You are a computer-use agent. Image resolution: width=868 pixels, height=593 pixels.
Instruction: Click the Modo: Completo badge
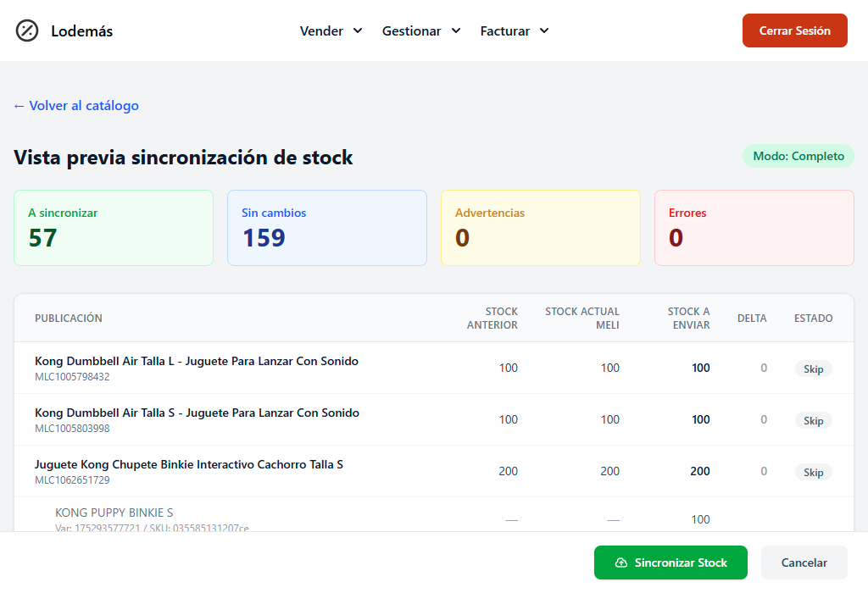pyautogui.click(x=798, y=156)
